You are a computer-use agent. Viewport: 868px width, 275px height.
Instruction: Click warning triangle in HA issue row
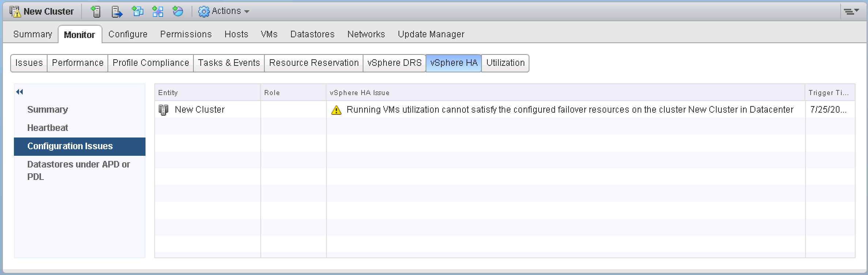coord(336,110)
